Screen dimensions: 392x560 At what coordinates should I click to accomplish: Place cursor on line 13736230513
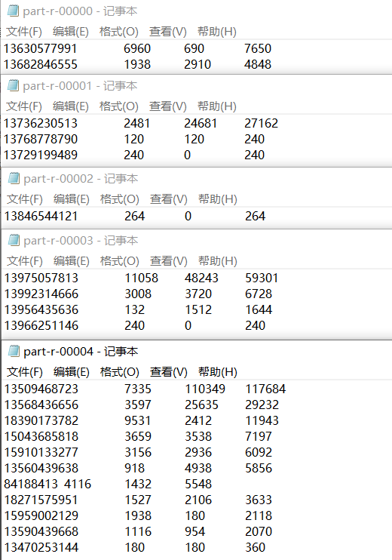[x=141, y=123]
